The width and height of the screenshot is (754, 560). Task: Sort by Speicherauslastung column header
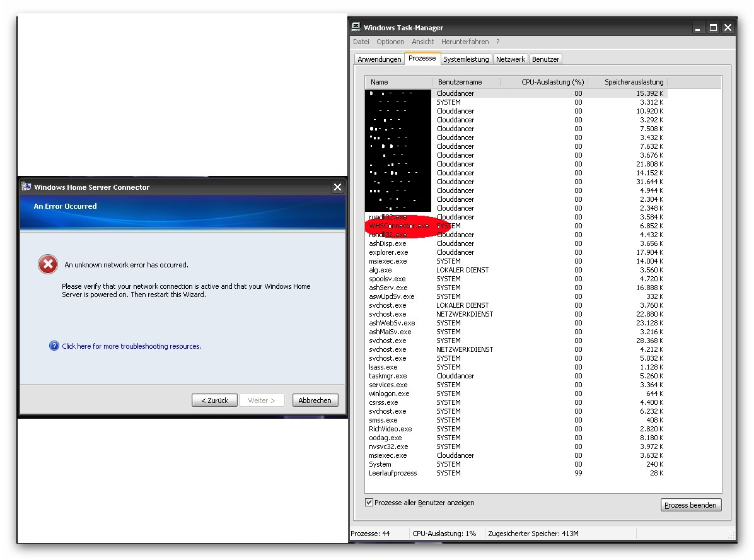[x=627, y=82]
